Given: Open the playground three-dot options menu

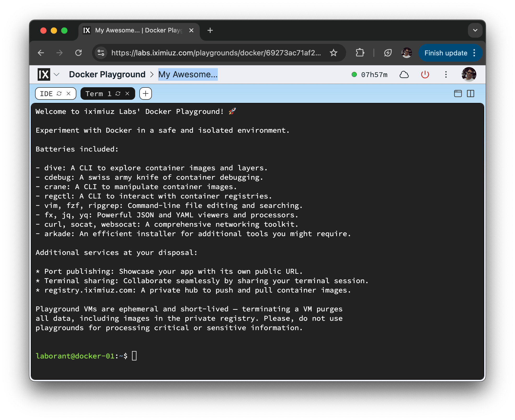Looking at the screenshot, I should click(x=446, y=75).
